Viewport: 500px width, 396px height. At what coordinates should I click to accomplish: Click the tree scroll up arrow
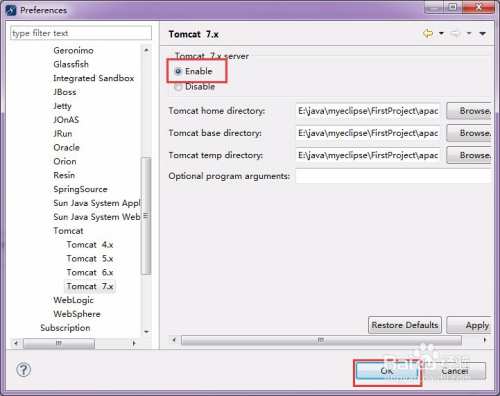pos(146,50)
